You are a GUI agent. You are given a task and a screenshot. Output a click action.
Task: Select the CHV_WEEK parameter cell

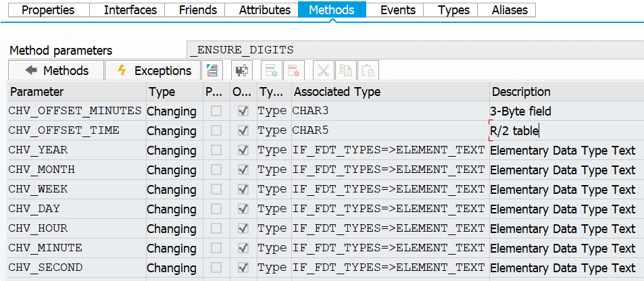[x=76, y=189]
